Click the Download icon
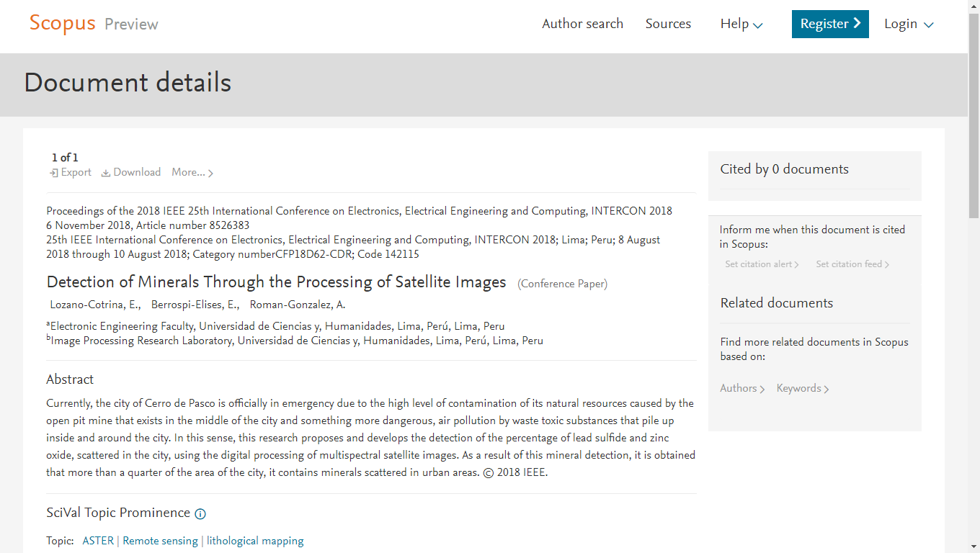 tap(106, 173)
